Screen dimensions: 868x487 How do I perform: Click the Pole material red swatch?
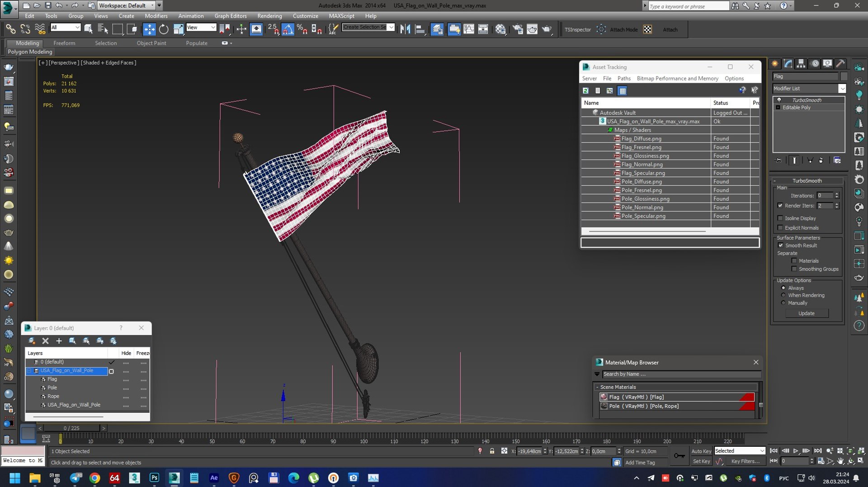point(746,406)
